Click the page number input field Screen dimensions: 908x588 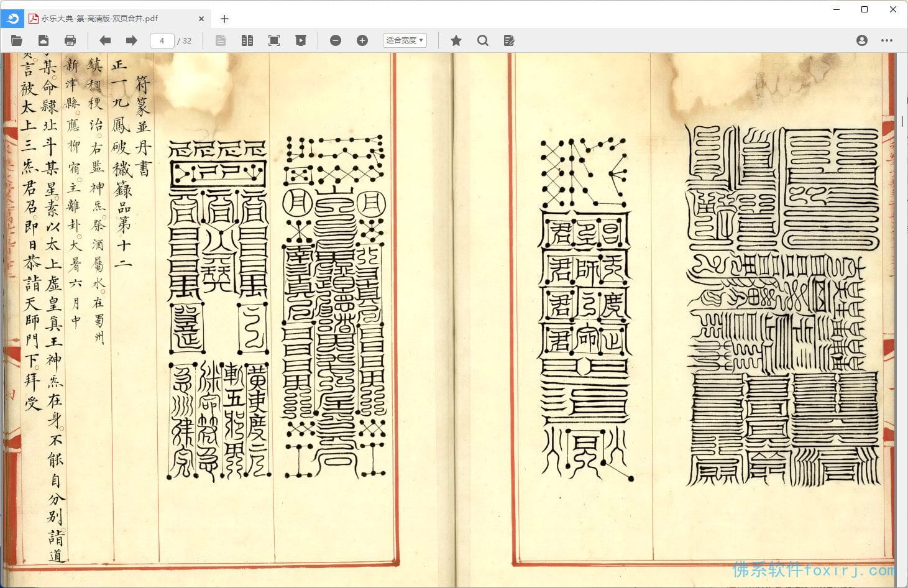pyautogui.click(x=162, y=40)
